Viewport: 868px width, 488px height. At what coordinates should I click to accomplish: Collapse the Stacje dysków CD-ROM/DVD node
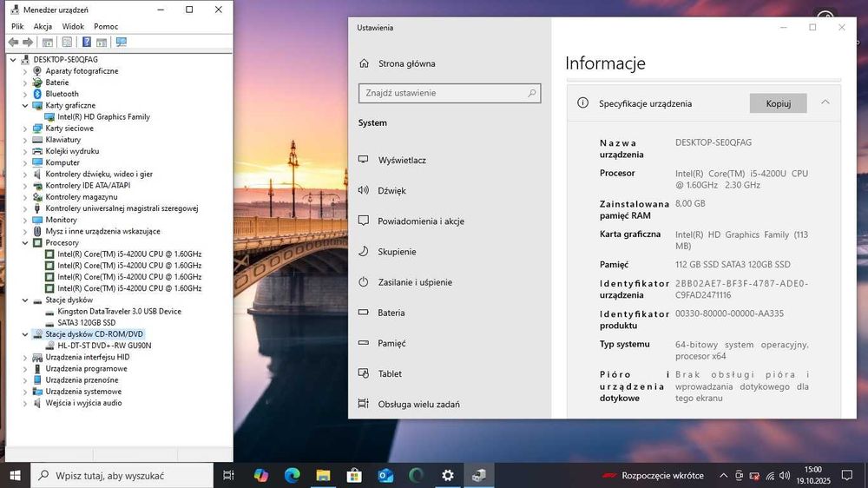(25, 334)
